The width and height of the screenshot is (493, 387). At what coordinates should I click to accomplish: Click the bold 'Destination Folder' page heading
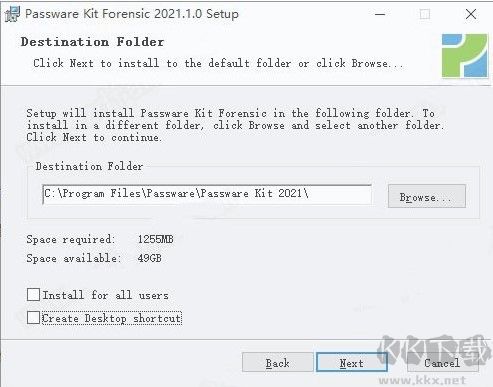tap(92, 42)
